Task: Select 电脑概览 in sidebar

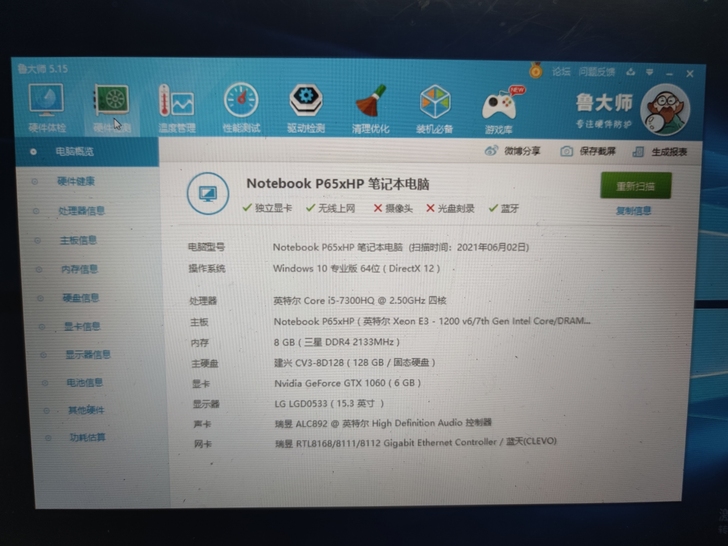Action: (86, 151)
